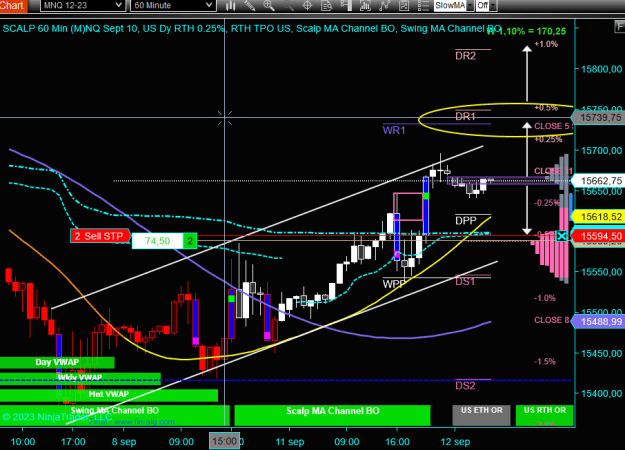
Task: Click the 11 sep date axis label
Action: [x=290, y=442]
